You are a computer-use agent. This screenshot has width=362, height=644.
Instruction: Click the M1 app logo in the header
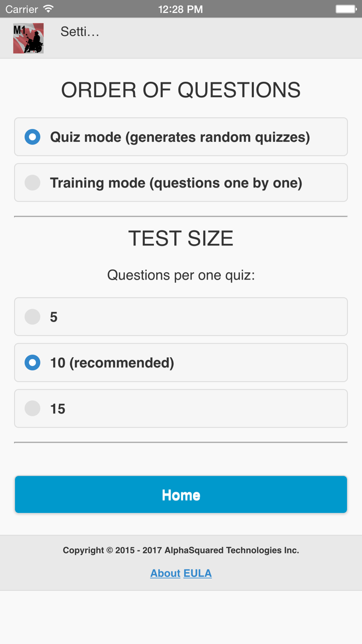coord(28,38)
